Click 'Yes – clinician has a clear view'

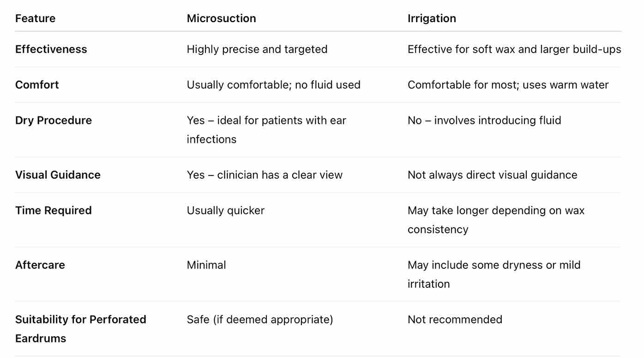(x=265, y=175)
